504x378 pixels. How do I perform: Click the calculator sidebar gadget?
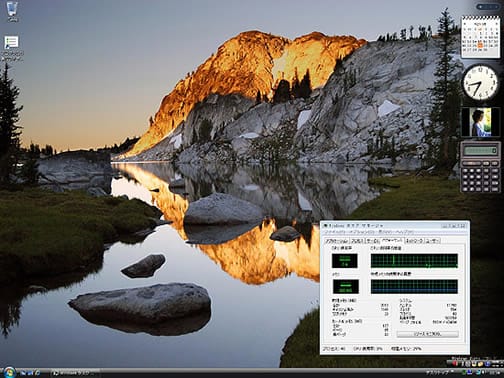[x=480, y=167]
